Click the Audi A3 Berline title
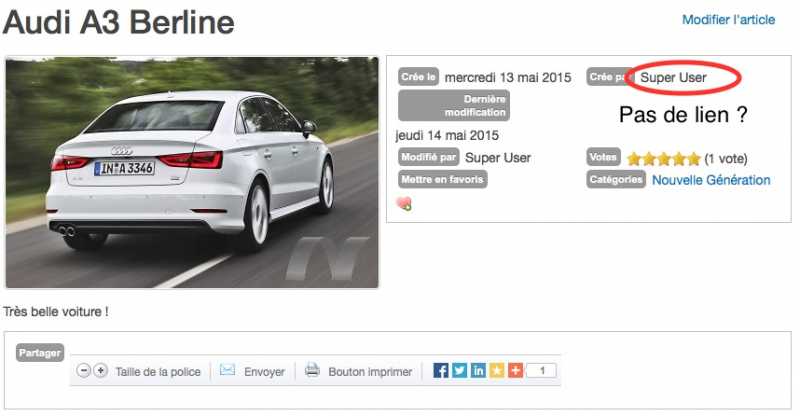Screen dimensions: 800x416 coord(118,22)
